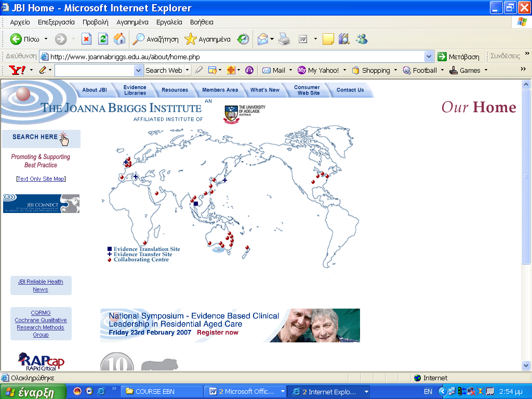Expand the Yahoo Y! menu arrow
532x399 pixels.
click(x=32, y=70)
